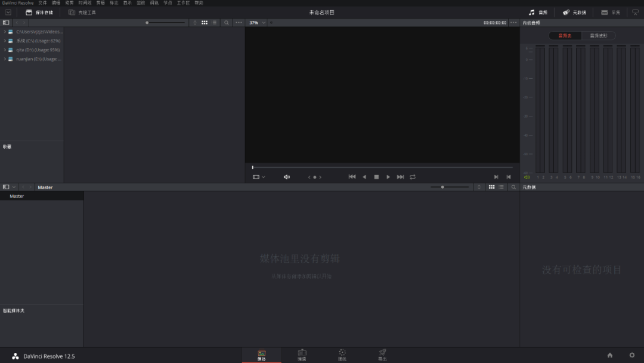Search in the media storage browser
Screen dimensions: 644x363
pyautogui.click(x=227, y=23)
